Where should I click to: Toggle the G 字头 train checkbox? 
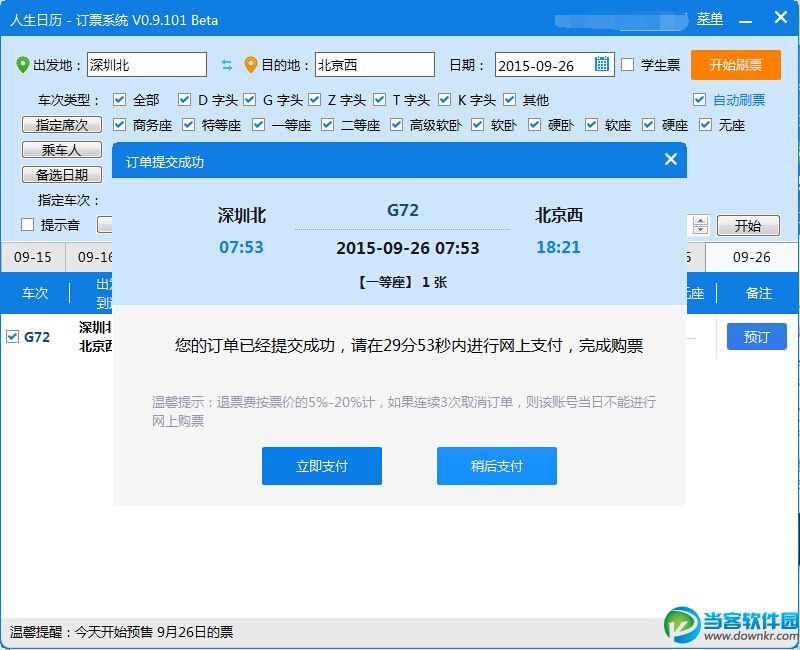(x=249, y=99)
